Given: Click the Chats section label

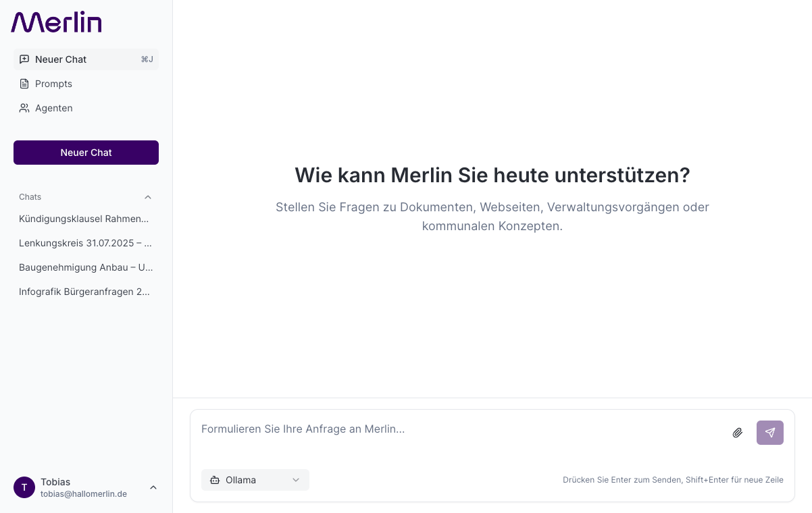Looking at the screenshot, I should pyautogui.click(x=30, y=197).
